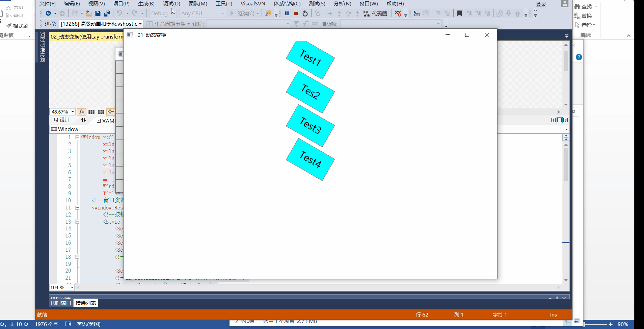Toggle the bookmark icon in toolbar
Screen dimensions: 644x329
(459, 14)
